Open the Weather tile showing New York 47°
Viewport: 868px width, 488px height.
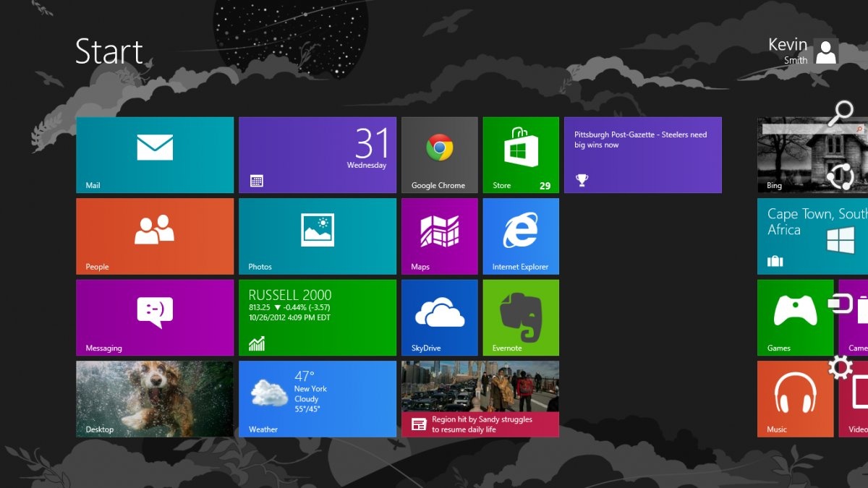pyautogui.click(x=317, y=398)
